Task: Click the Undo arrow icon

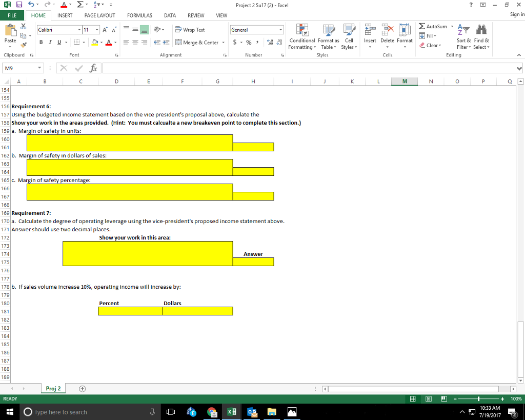Action: click(x=31, y=5)
